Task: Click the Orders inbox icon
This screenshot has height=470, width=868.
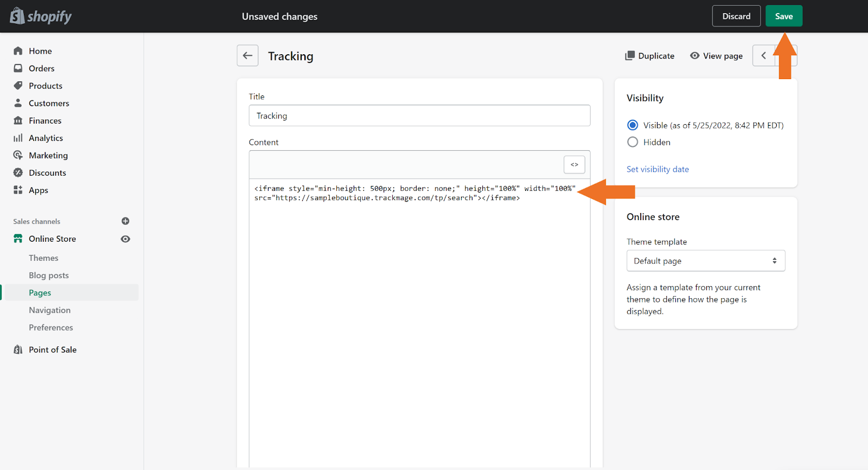Action: click(18, 68)
